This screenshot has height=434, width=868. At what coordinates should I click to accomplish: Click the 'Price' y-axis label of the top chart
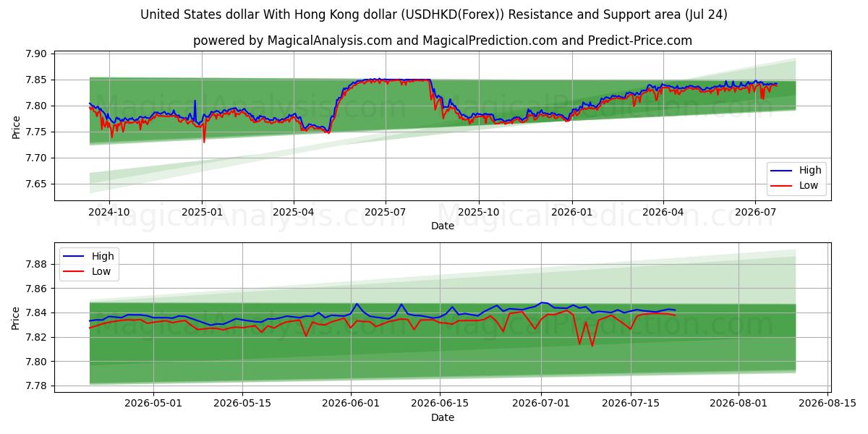click(17, 127)
